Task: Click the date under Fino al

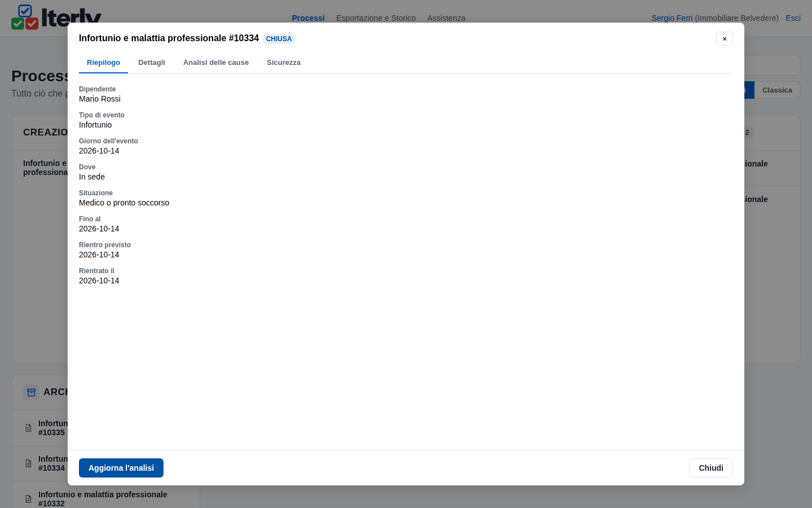Action: coord(99,229)
